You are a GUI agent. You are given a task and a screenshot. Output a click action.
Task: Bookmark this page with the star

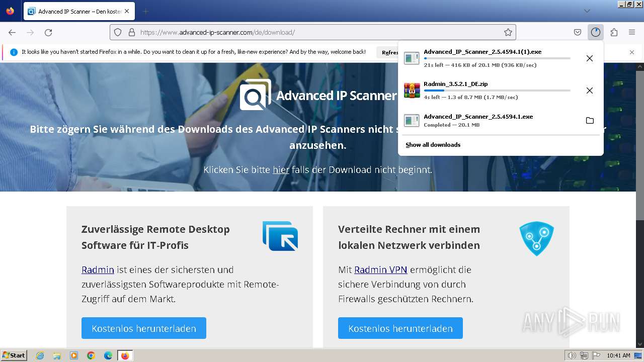(x=508, y=32)
